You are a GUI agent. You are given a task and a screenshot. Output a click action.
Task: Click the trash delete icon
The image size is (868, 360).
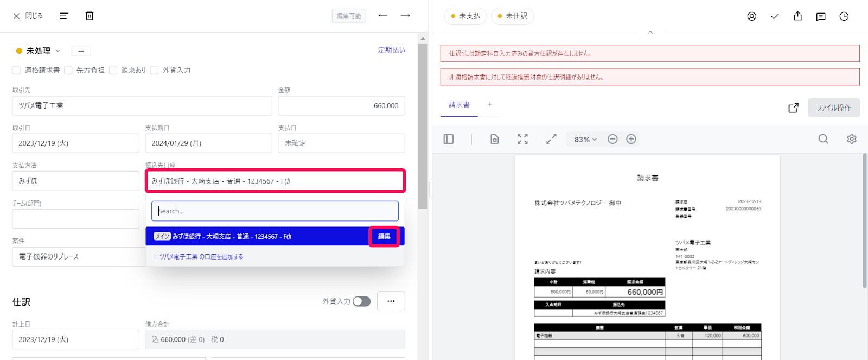coord(90,16)
